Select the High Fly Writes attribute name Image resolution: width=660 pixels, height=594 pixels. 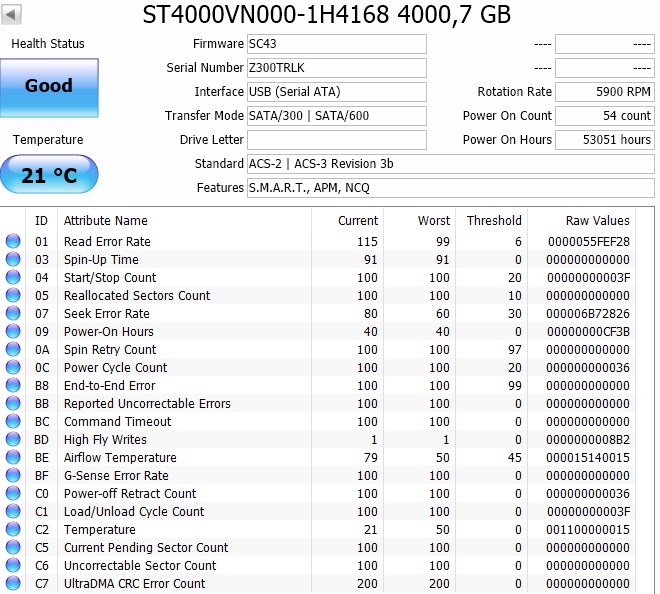click(x=105, y=440)
